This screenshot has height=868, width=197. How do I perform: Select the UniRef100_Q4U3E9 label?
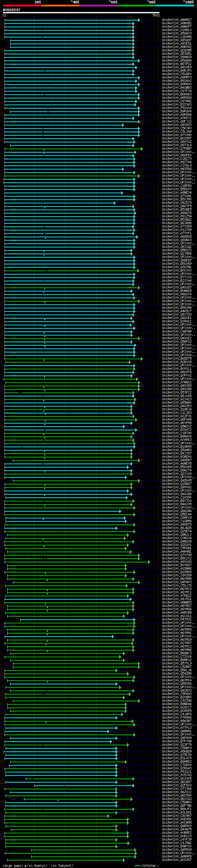tap(177, 67)
